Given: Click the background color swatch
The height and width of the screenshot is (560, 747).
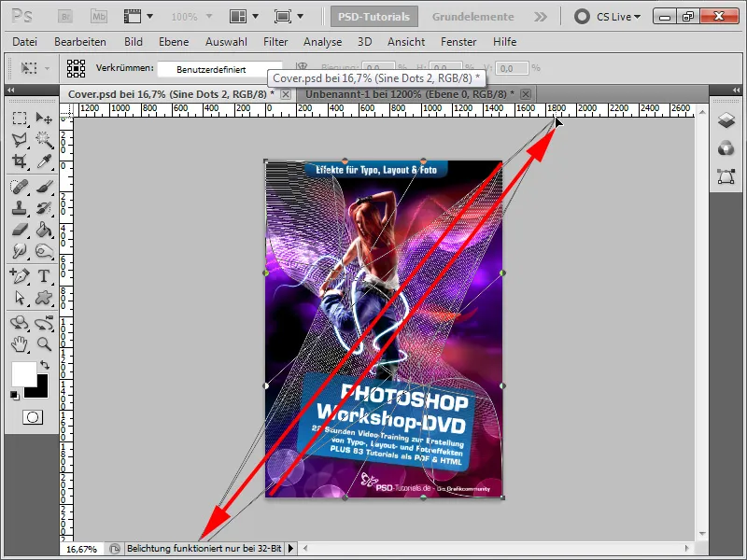Looking at the screenshot, I should 40,390.
